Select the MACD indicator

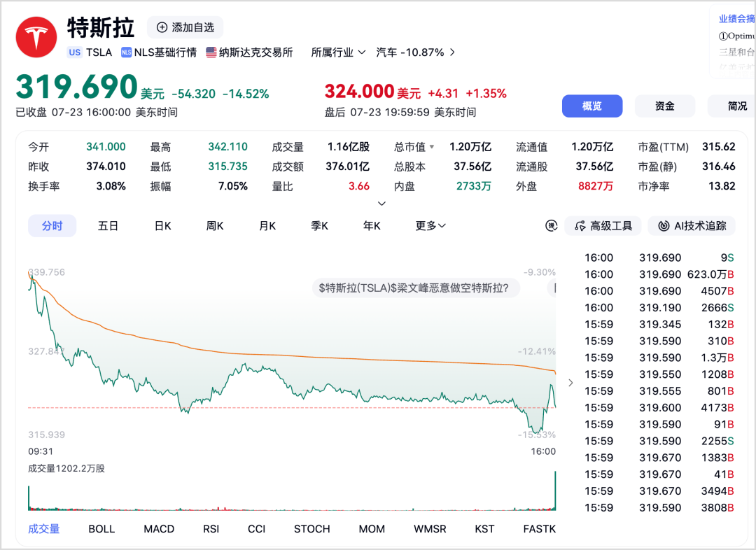click(x=159, y=529)
